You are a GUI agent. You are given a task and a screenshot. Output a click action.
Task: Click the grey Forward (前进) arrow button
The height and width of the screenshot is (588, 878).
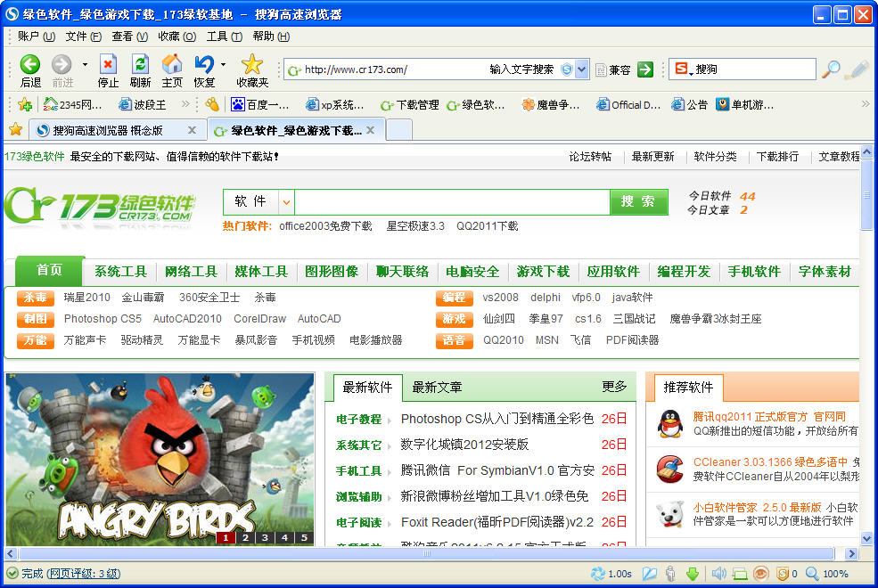click(x=62, y=64)
